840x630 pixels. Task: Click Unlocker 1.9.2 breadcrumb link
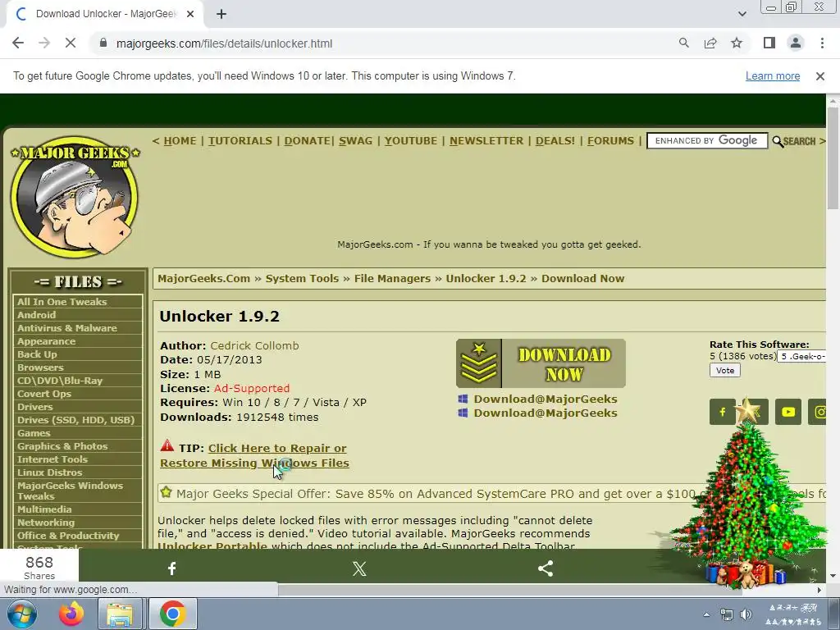pyautogui.click(x=486, y=279)
